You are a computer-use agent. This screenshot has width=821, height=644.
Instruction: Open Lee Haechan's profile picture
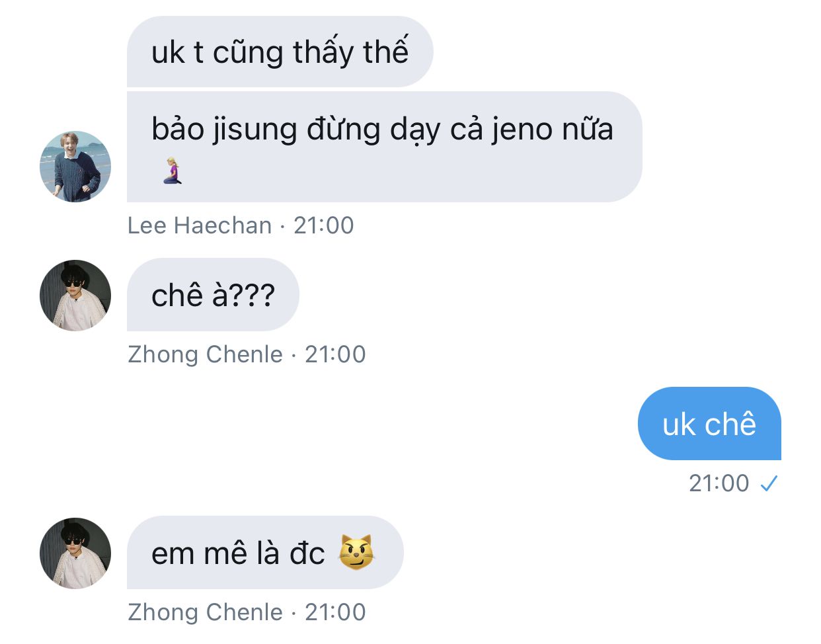coord(75,167)
